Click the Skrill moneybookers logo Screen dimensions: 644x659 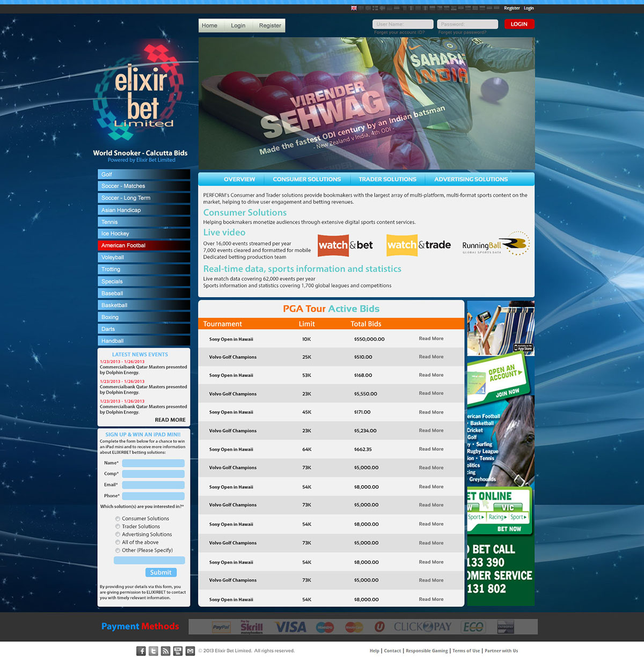tap(252, 627)
